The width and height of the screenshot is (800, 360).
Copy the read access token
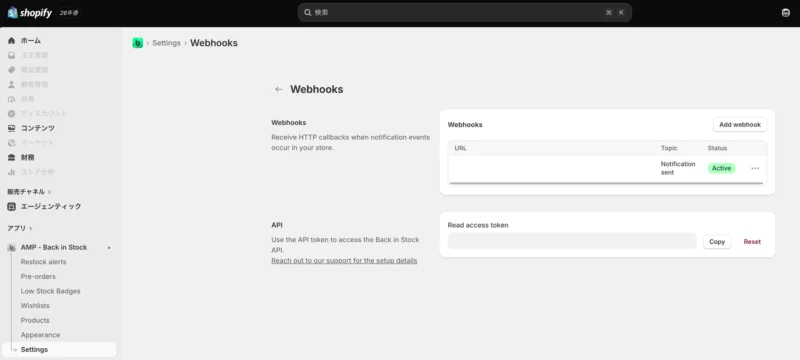717,242
